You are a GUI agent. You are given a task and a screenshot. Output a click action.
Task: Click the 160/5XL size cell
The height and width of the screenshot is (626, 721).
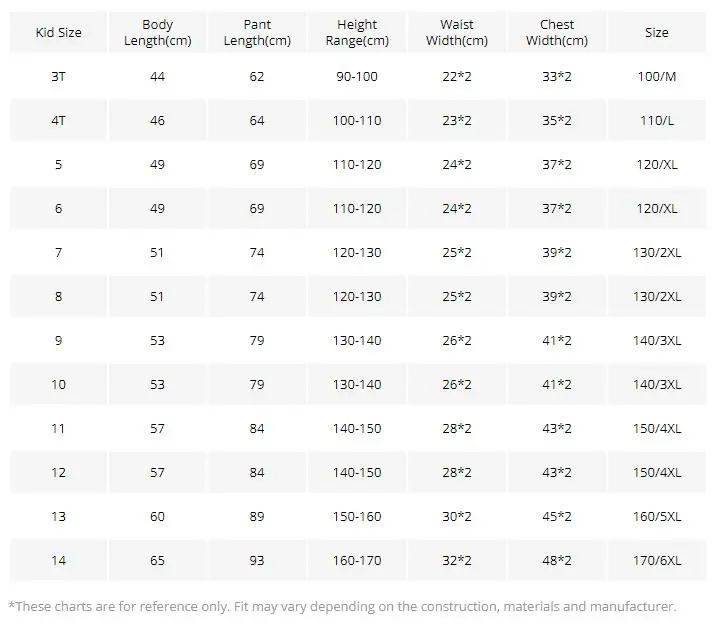click(657, 517)
